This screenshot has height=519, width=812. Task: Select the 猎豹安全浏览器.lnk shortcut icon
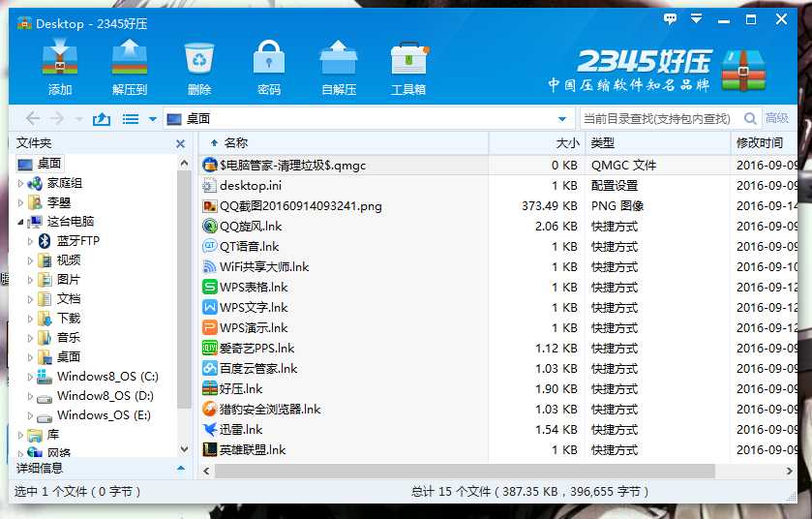[209, 410]
